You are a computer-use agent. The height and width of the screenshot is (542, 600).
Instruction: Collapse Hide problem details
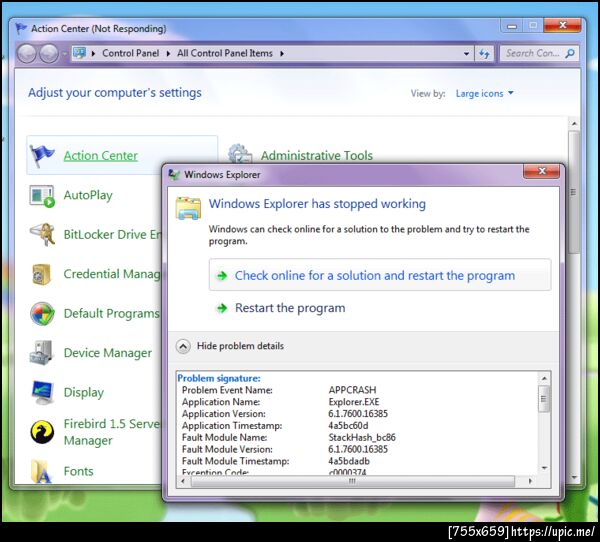click(230, 346)
